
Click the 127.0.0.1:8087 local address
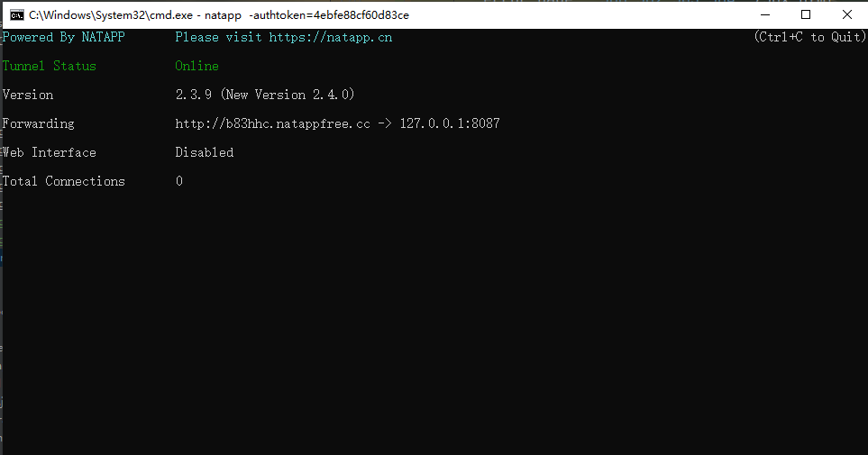pos(450,123)
